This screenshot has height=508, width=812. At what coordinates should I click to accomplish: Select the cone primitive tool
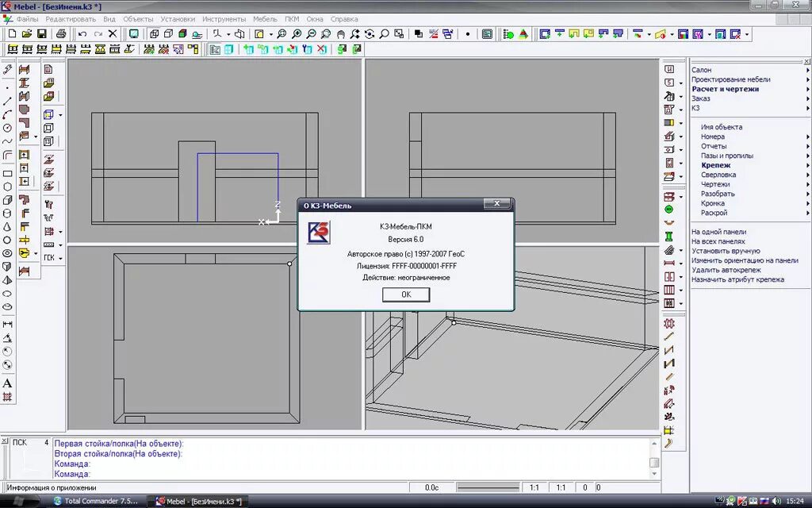(7, 227)
